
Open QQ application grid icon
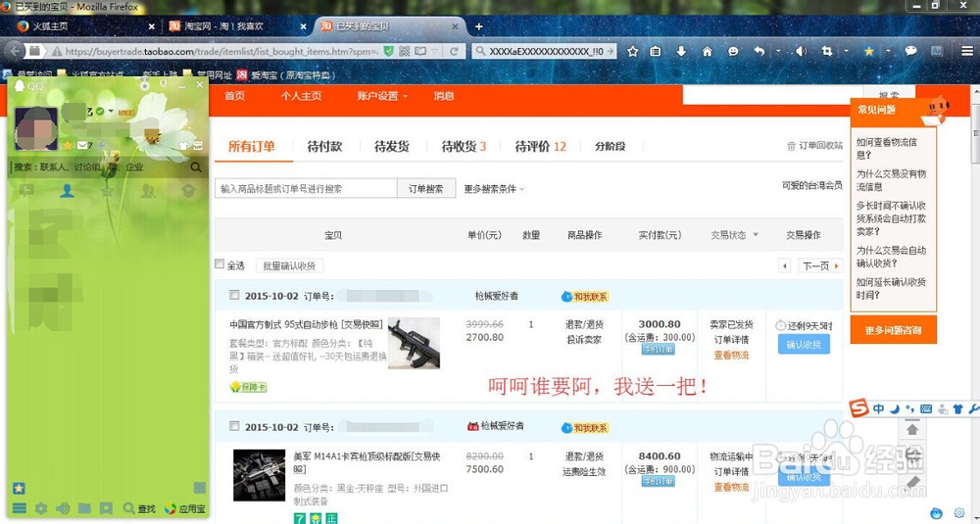(199, 488)
